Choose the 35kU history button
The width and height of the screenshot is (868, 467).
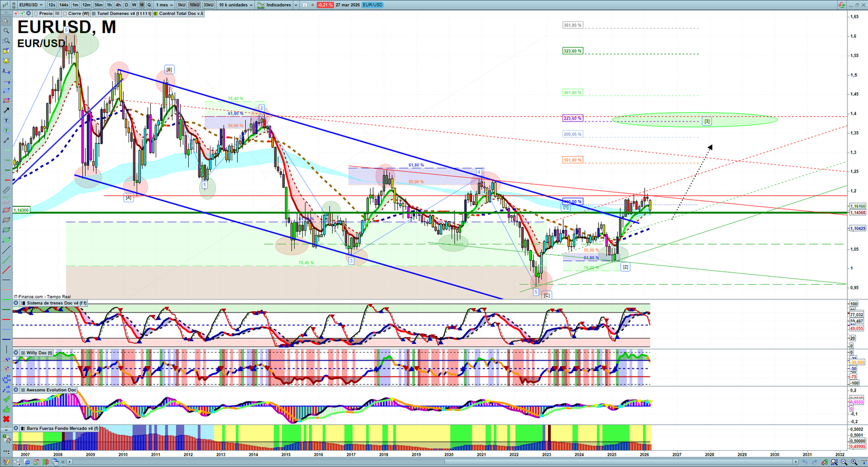(x=208, y=5)
